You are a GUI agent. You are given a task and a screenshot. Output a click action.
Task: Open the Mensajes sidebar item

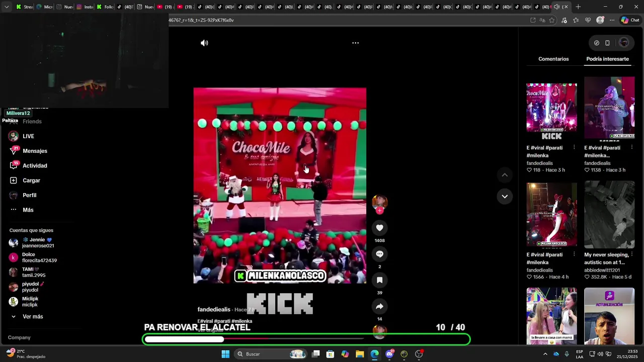click(x=35, y=151)
